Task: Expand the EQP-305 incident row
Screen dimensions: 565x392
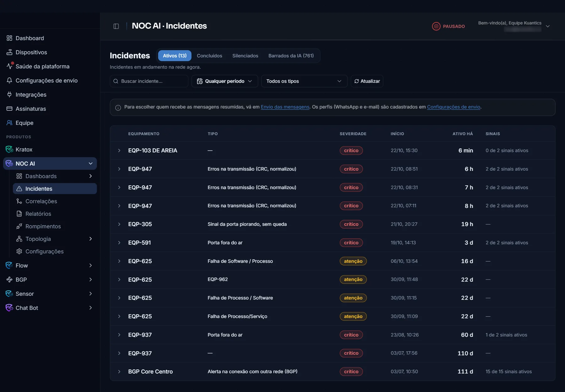Action: point(119,224)
